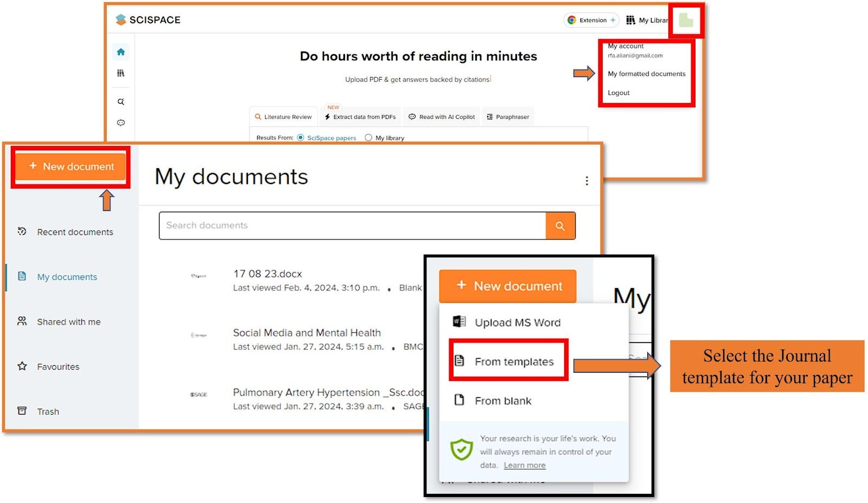Select the SciSpace papers radio button
Screen dimensions: 868x503
301,138
